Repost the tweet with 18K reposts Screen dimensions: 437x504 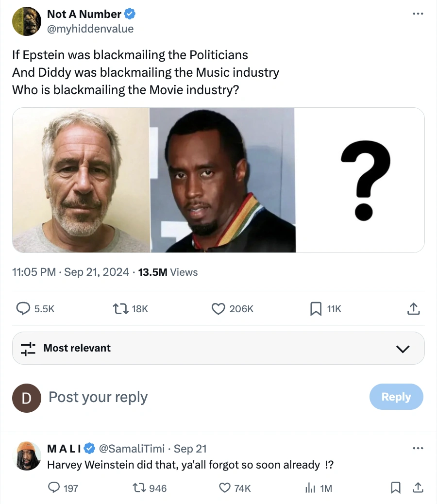[118, 308]
